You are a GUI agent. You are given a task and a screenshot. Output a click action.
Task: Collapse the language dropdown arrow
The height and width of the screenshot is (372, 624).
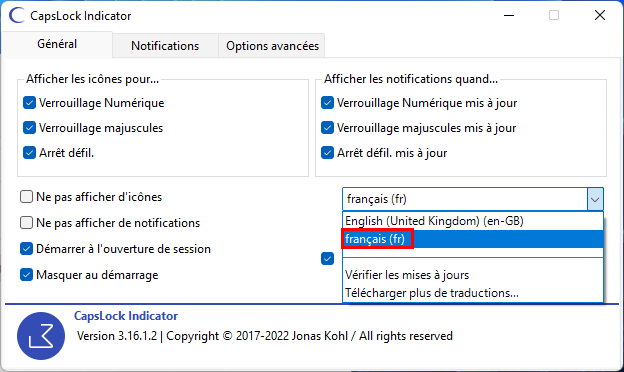coord(595,199)
